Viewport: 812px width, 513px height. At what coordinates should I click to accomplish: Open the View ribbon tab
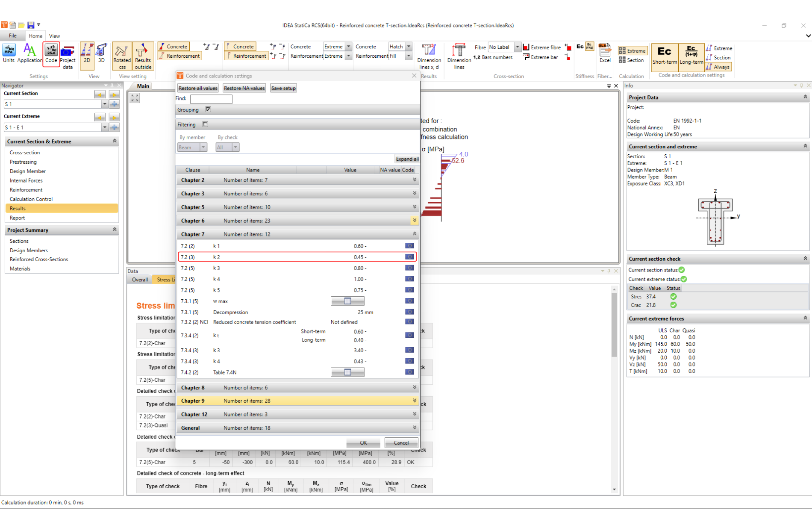[54, 36]
